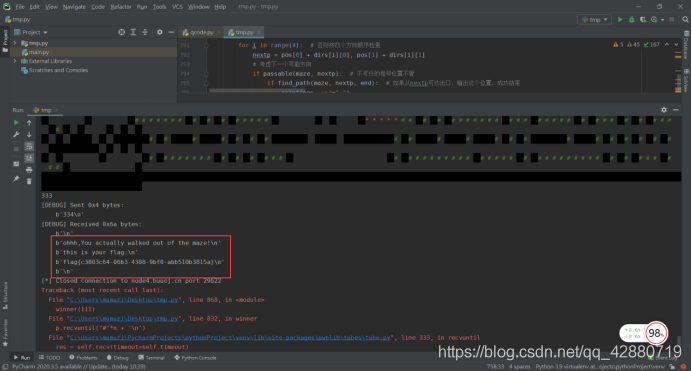Open the Run tool window button
This screenshot has width=692, height=371.
(x=22, y=358)
